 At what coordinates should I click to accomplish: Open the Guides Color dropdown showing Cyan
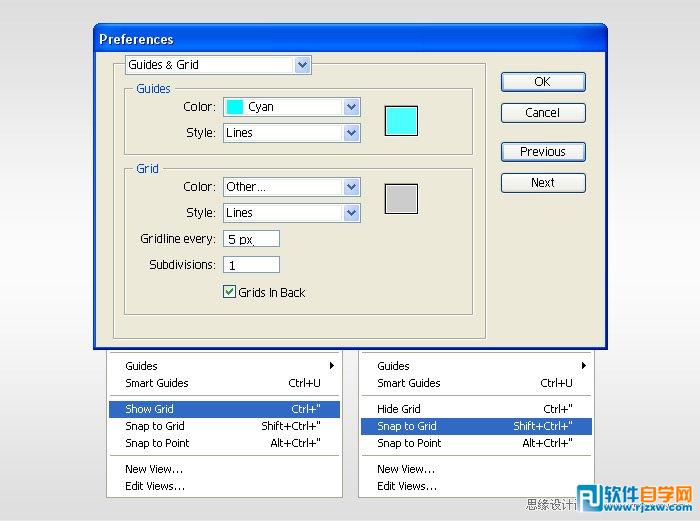click(292, 107)
